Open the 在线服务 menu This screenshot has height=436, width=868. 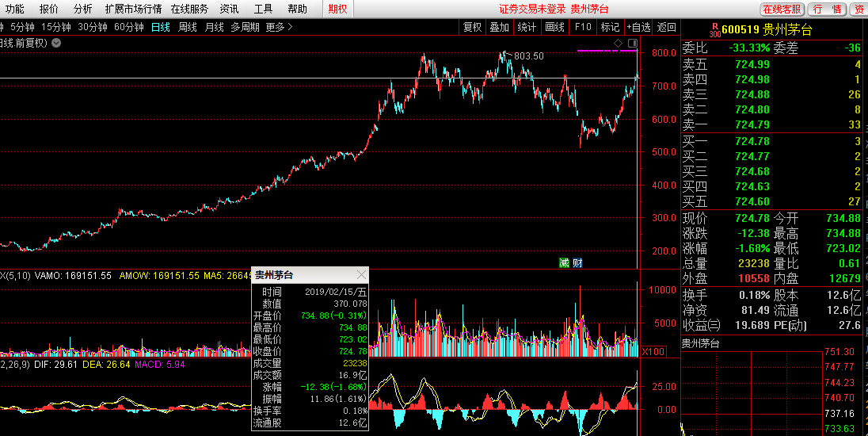[x=189, y=9]
